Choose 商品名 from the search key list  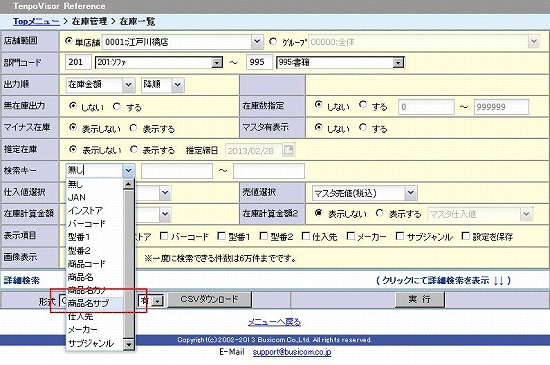click(95, 277)
